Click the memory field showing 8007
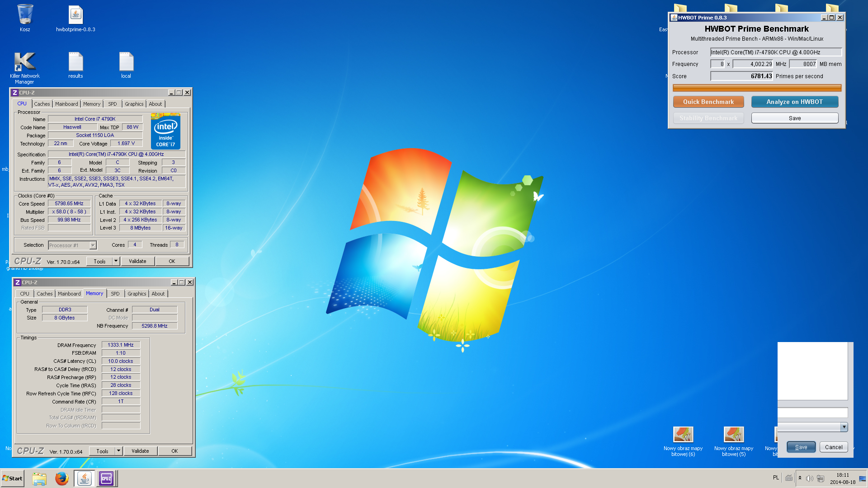 (803, 64)
